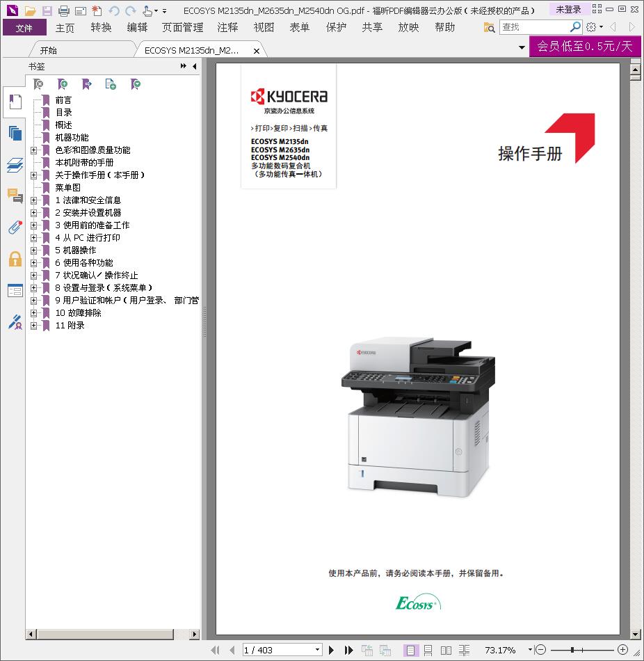Click the 会员低至0.5元/天 promotion banner

pos(585,46)
